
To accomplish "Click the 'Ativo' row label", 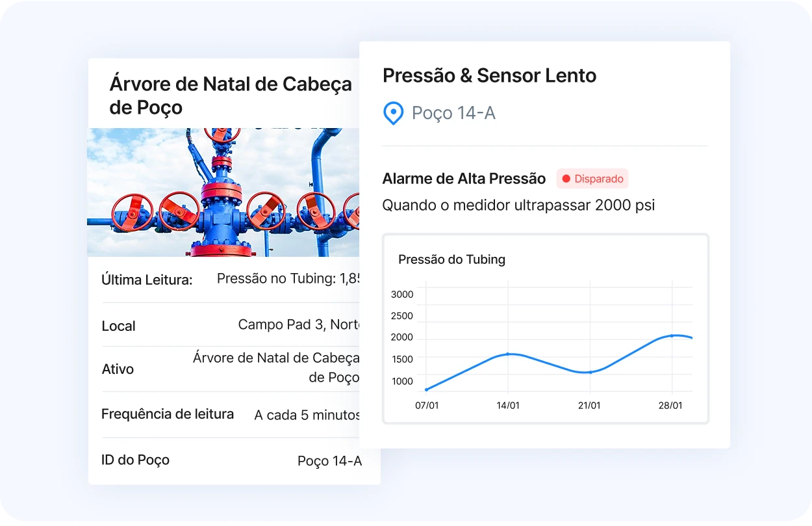I will [118, 369].
